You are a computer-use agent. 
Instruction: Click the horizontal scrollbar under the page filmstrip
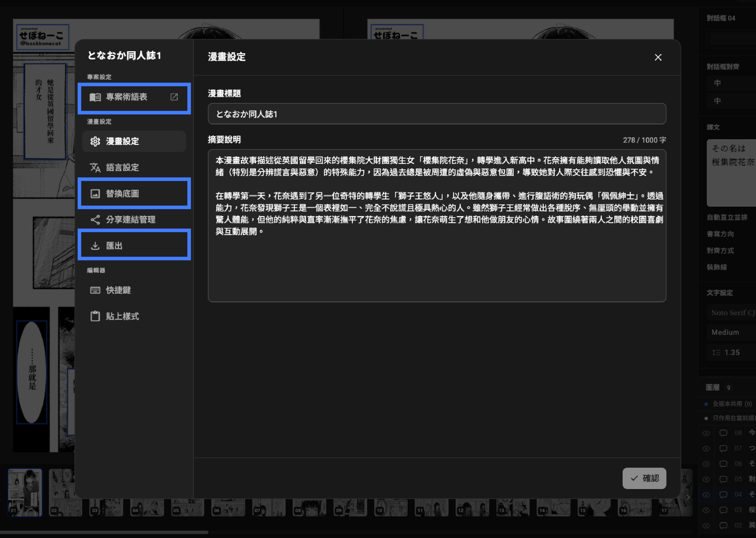coord(104,532)
